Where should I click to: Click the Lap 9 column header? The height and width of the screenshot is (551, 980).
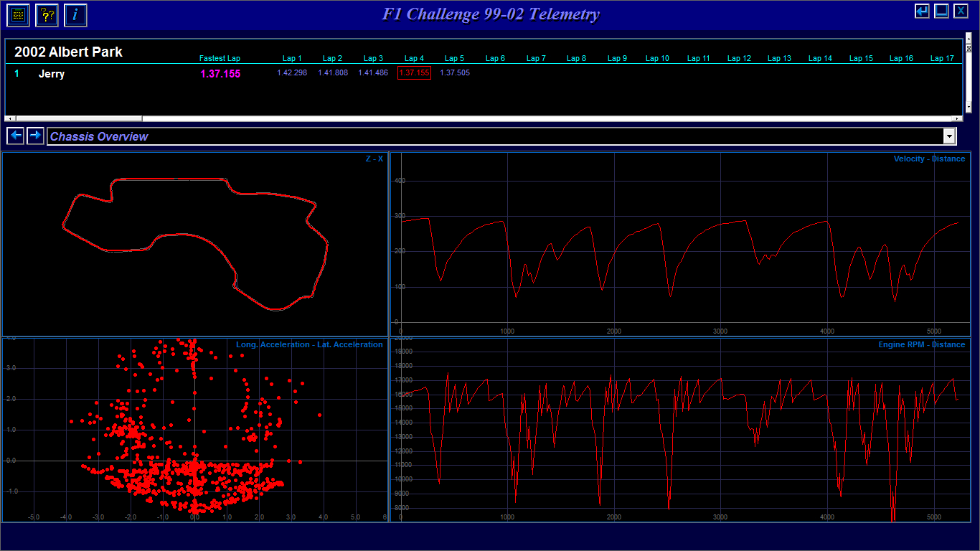pos(617,59)
